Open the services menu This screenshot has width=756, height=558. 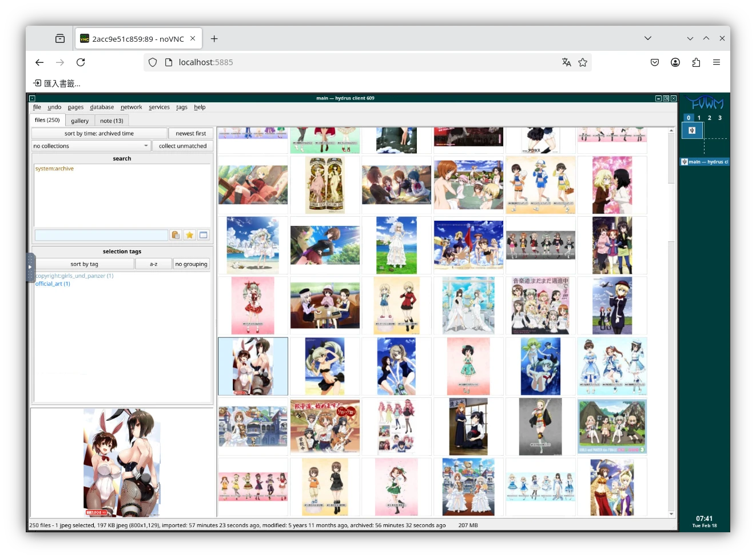[x=159, y=107]
